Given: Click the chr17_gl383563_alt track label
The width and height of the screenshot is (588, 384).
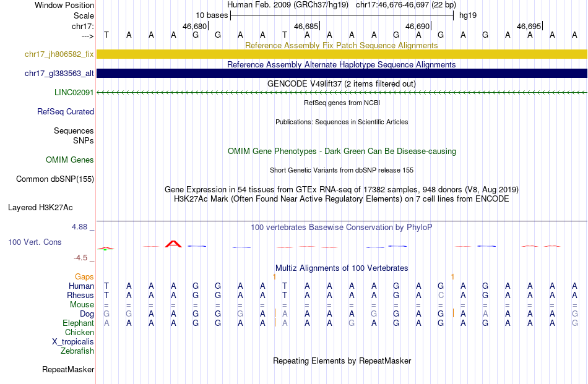Looking at the screenshot, I should click(59, 73).
